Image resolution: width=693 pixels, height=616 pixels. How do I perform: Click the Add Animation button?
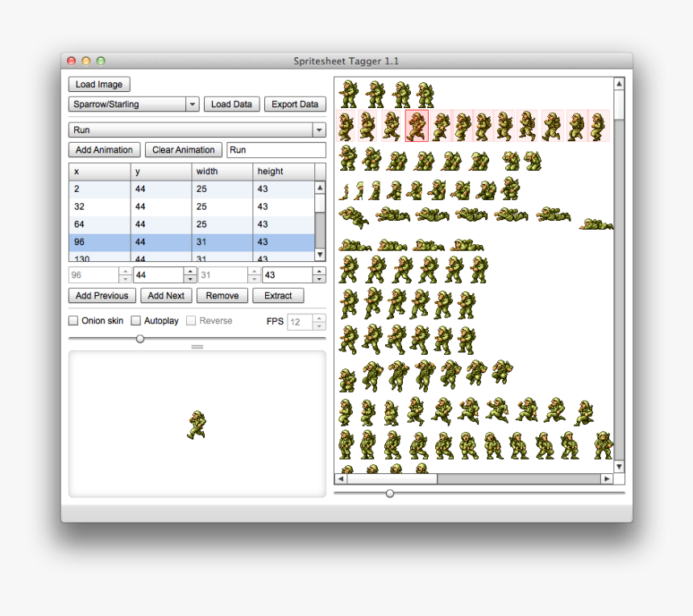(104, 149)
